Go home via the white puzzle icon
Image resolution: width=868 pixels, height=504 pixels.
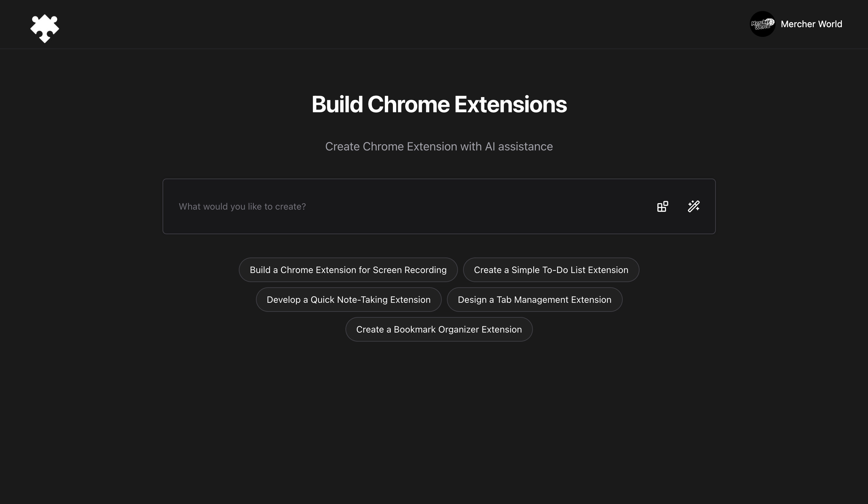coord(45,28)
